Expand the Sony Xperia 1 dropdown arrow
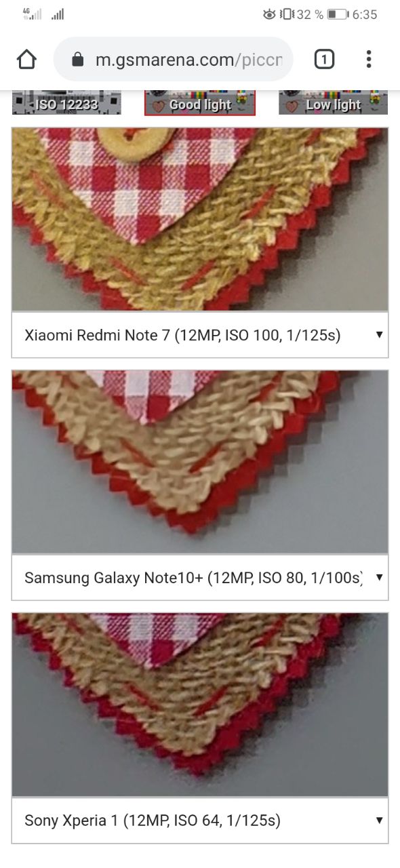The width and height of the screenshot is (400, 868). pos(379,821)
